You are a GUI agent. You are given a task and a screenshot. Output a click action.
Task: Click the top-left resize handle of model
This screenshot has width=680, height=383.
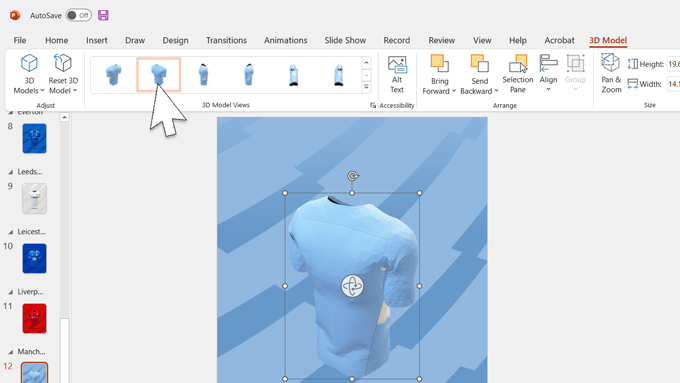pos(285,193)
